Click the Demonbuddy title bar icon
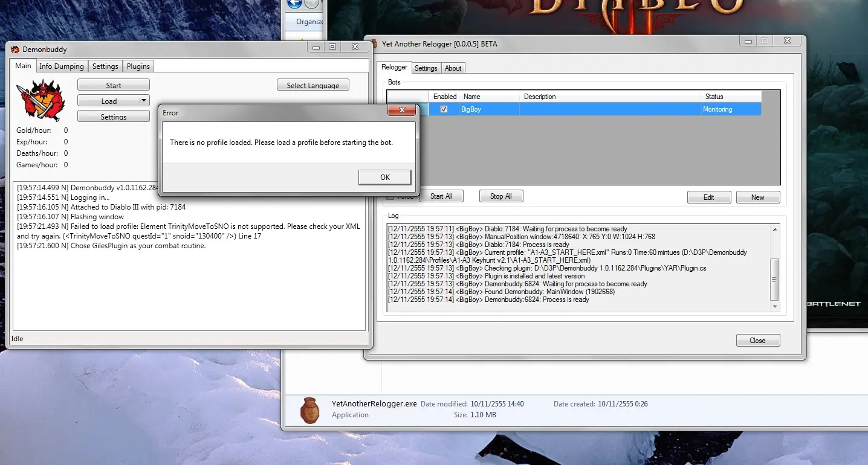 click(15, 49)
